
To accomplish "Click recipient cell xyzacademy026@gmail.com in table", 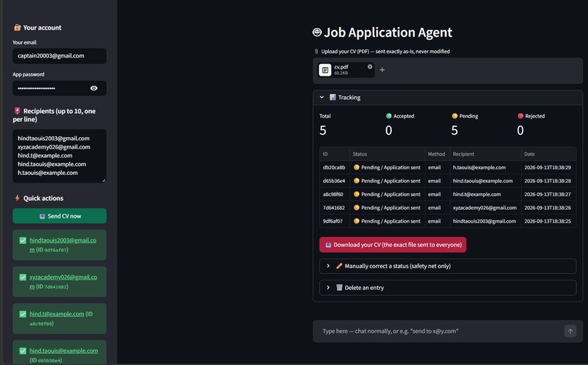I will [x=485, y=208].
